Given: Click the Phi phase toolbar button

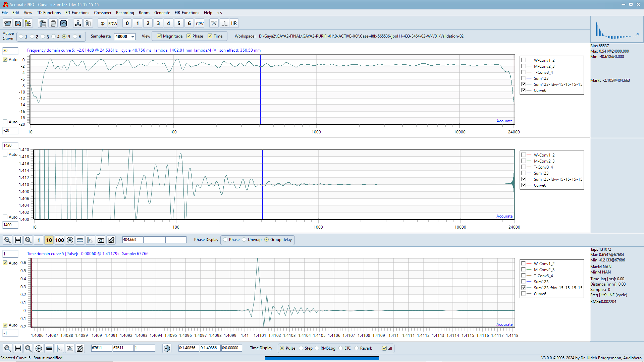Looking at the screenshot, I should click(x=103, y=23).
